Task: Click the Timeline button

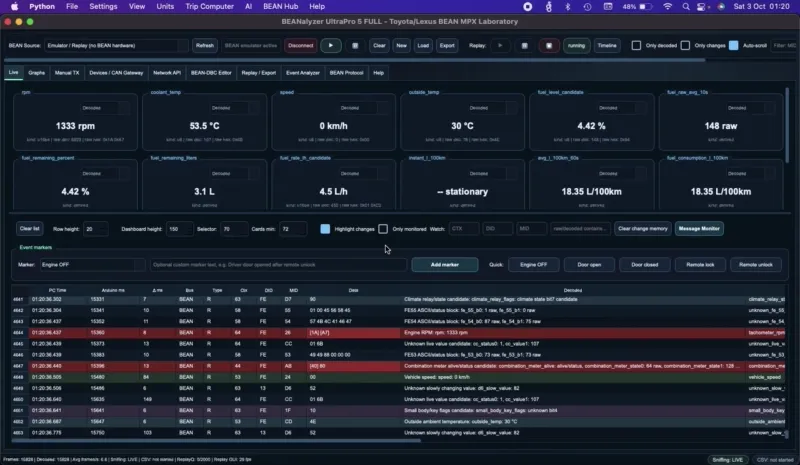Action: [x=607, y=45]
